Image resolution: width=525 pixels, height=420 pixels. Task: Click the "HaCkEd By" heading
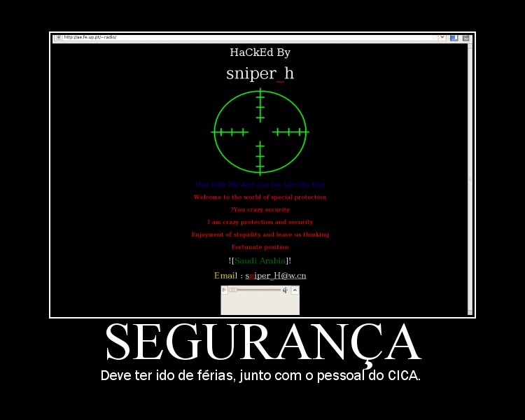260,52
